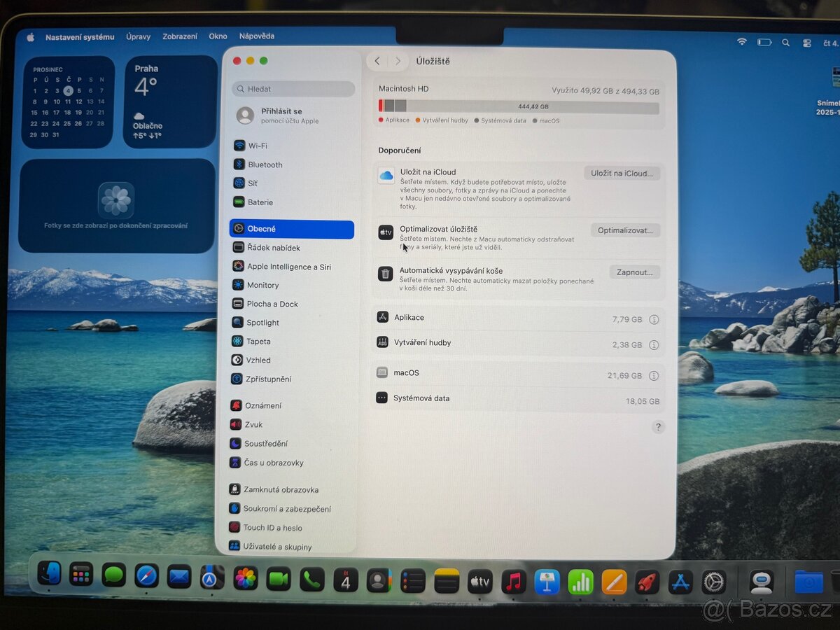Open the Monitory settings section

tap(262, 285)
